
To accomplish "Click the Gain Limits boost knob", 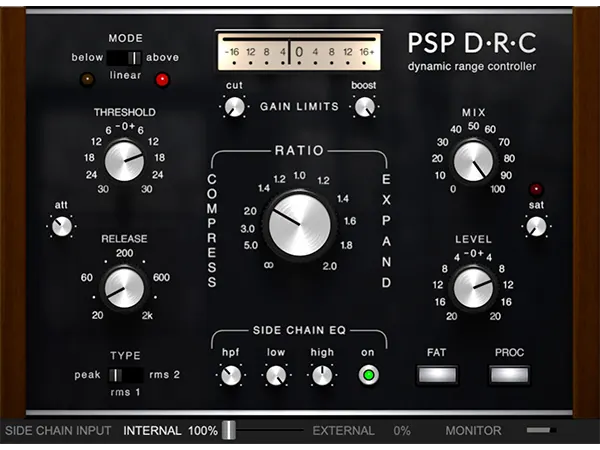I will click(364, 107).
